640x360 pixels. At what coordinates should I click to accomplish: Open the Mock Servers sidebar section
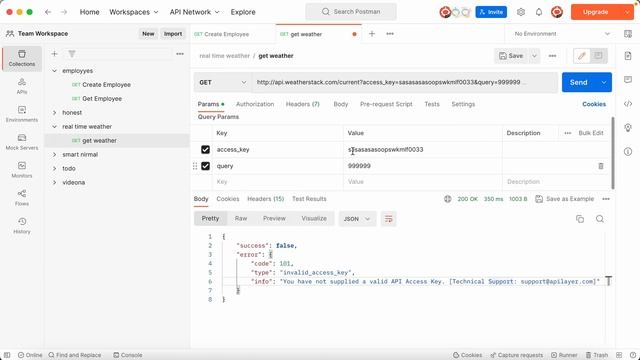pos(22,142)
